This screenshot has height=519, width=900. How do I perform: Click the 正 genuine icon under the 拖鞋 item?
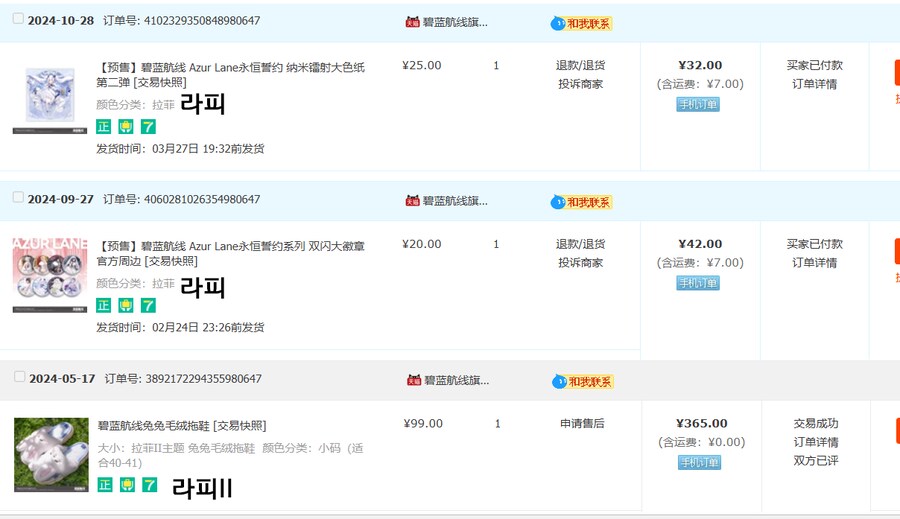[x=104, y=485]
